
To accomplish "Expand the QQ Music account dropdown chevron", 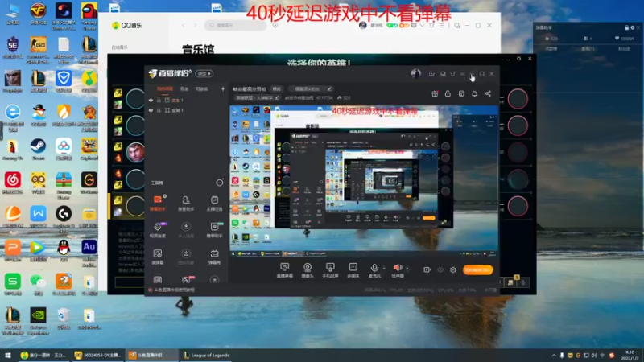I will point(422,26).
